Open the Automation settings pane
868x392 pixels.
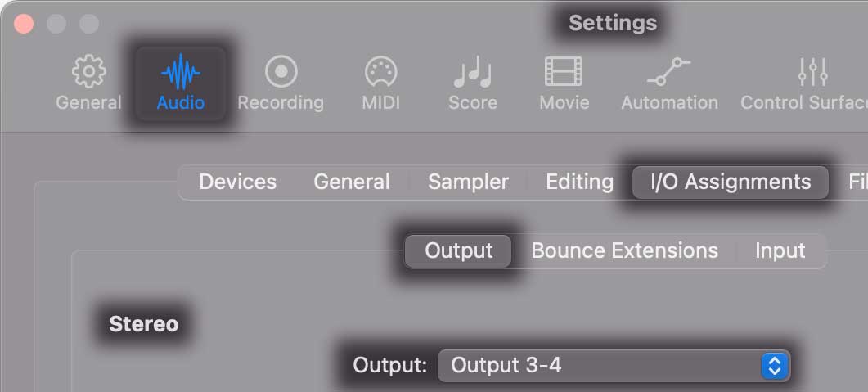(x=669, y=74)
